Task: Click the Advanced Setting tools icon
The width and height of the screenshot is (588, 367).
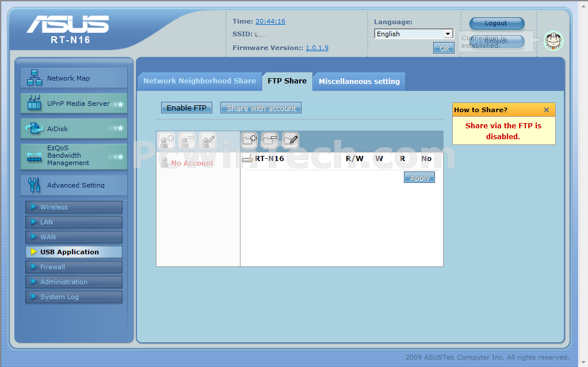Action: [34, 185]
